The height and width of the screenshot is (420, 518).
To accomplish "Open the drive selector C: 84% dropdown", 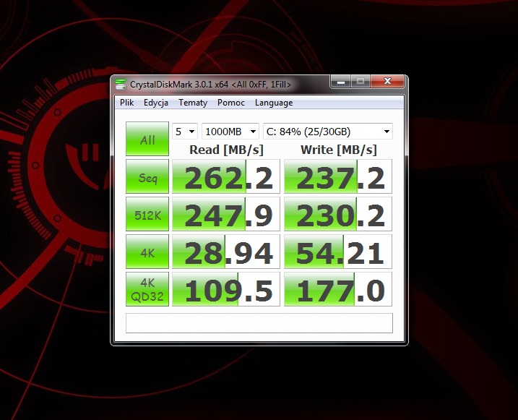I will (328, 132).
